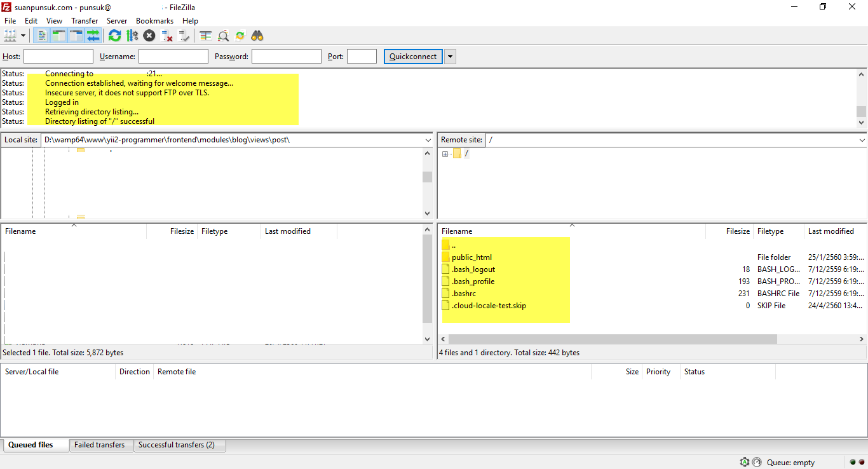Sort remote files by Filesize column
The height and width of the screenshot is (469, 868).
tap(729, 231)
